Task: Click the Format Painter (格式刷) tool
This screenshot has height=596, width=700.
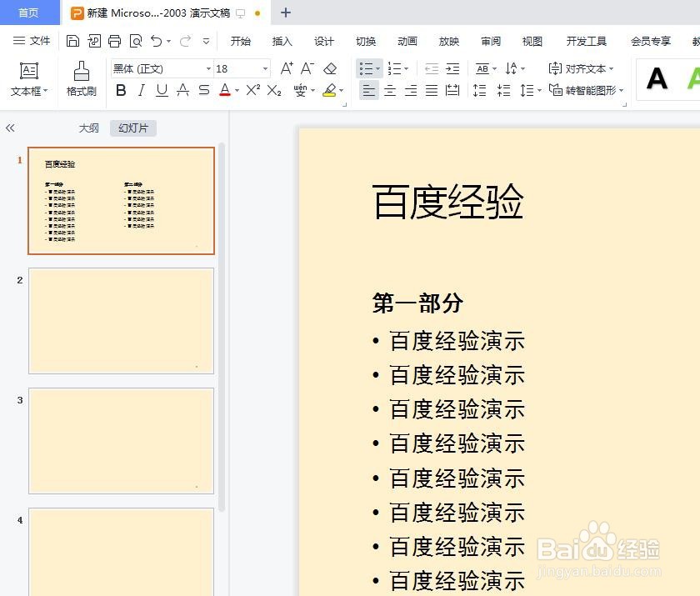Action: [x=82, y=79]
